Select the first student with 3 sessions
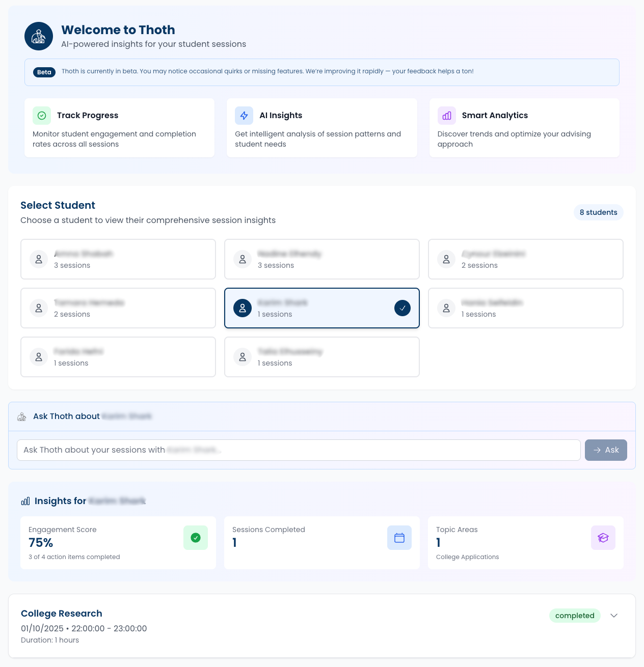The height and width of the screenshot is (667, 644). pos(118,259)
